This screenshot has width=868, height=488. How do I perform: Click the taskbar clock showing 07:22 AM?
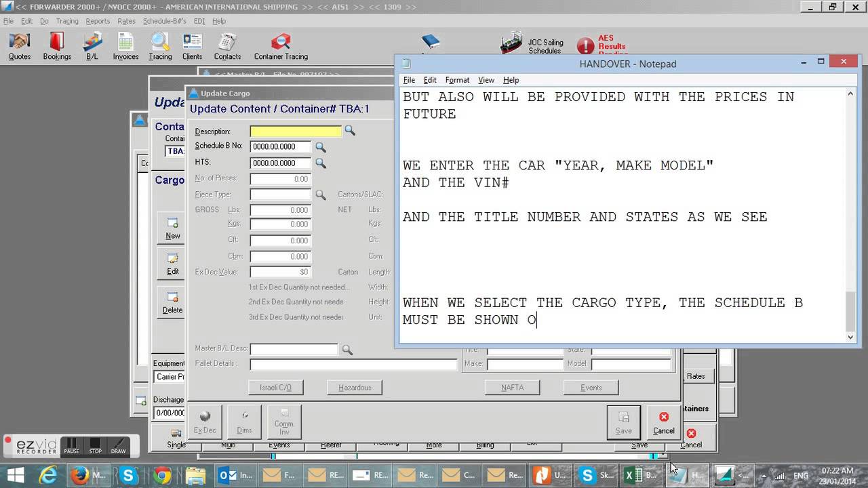[837, 470]
